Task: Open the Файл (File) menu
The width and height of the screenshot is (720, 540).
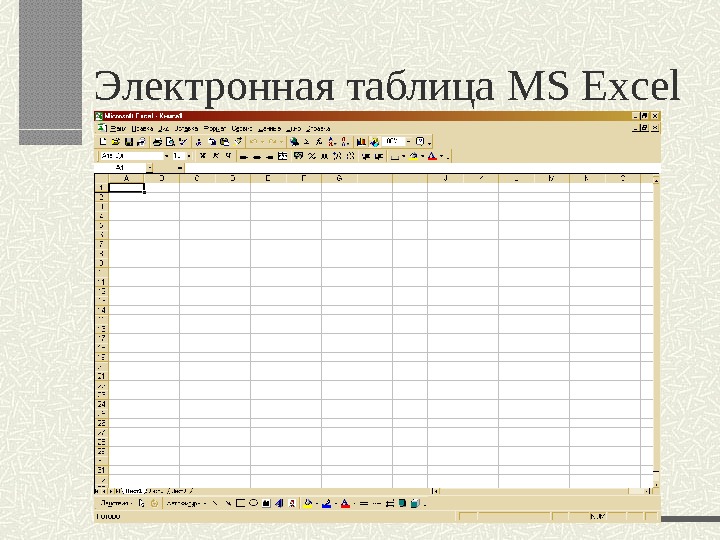Action: [118, 129]
